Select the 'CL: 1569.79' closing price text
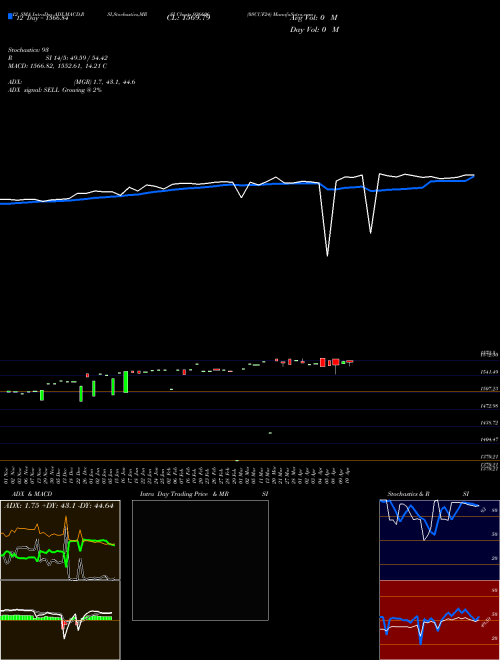The image size is (500, 660). (188, 18)
